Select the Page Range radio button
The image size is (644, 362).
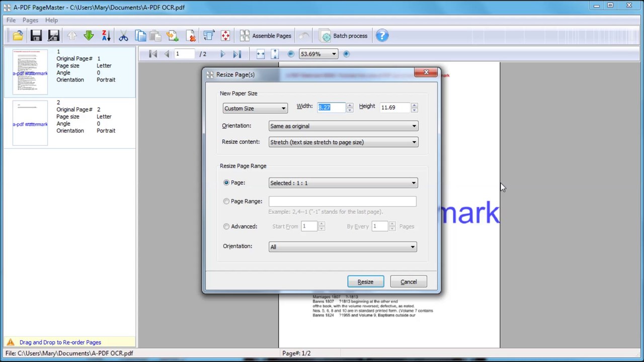(226, 201)
